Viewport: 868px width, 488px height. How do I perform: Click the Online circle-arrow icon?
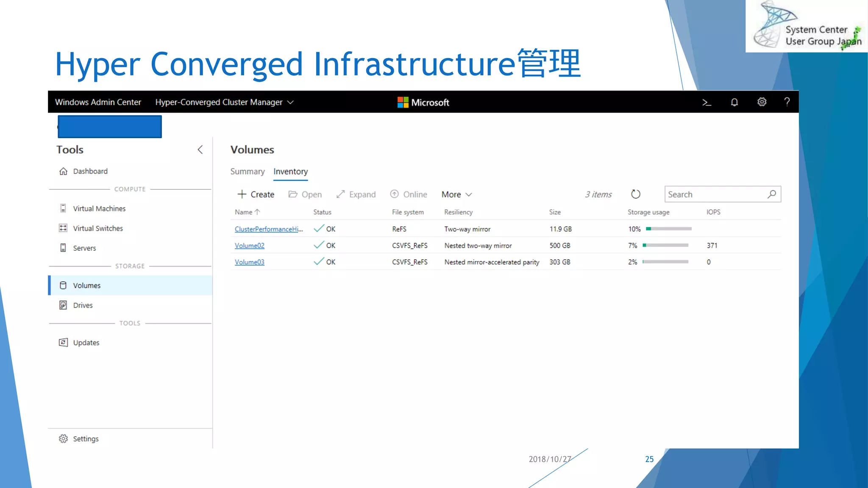coord(394,194)
